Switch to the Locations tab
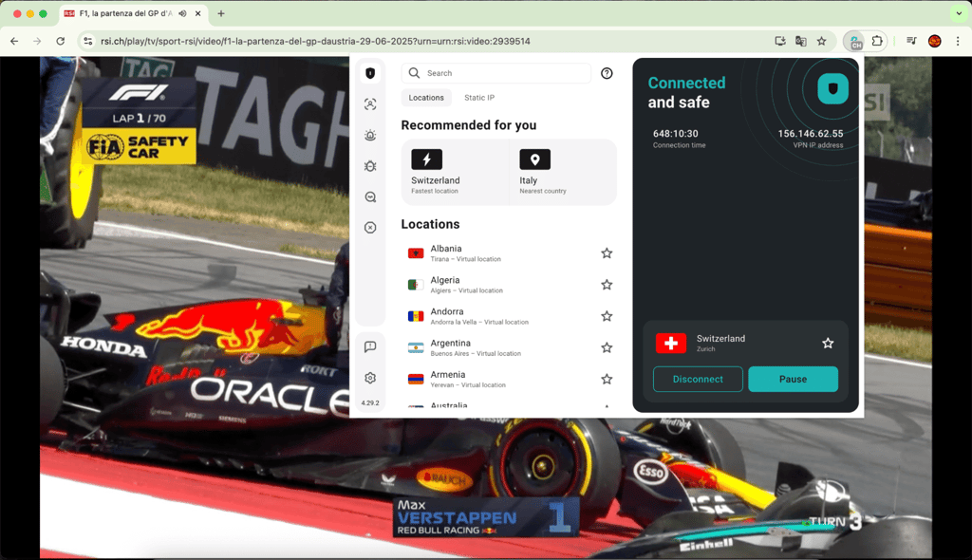Screen dimensions: 972x560 pos(426,98)
